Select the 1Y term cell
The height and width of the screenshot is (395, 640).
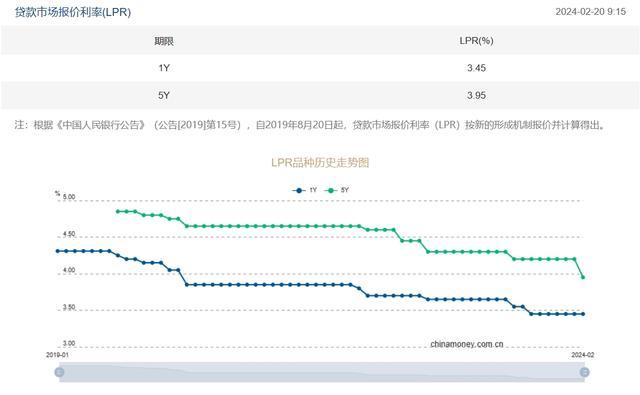164,68
